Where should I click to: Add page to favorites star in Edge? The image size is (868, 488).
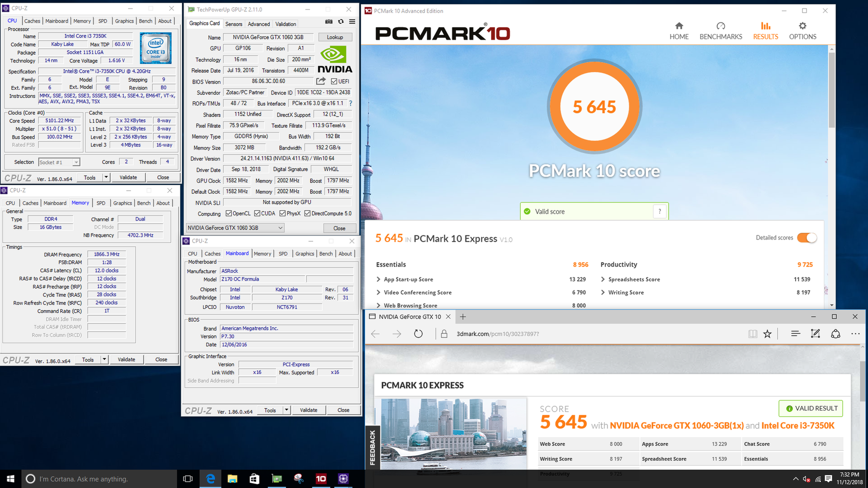pyautogui.click(x=767, y=334)
